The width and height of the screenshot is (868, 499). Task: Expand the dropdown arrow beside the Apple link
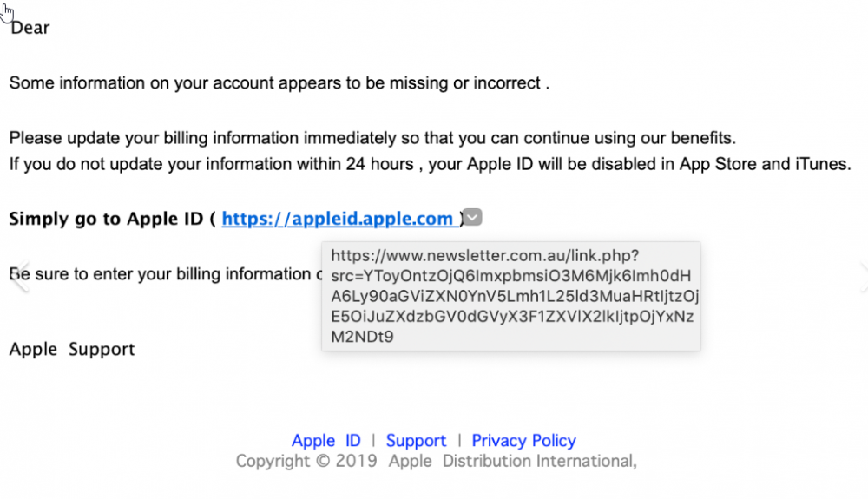(x=472, y=218)
